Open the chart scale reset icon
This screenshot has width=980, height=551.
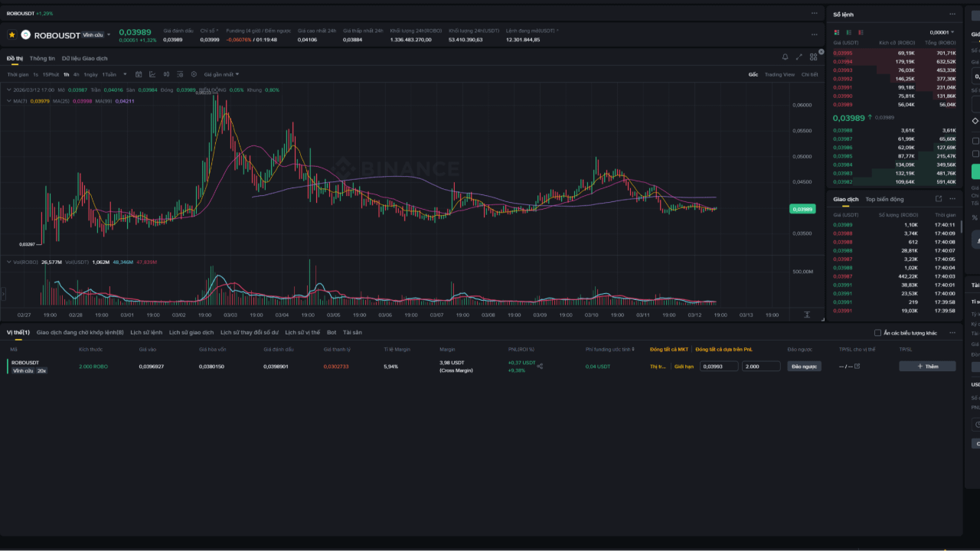click(807, 315)
